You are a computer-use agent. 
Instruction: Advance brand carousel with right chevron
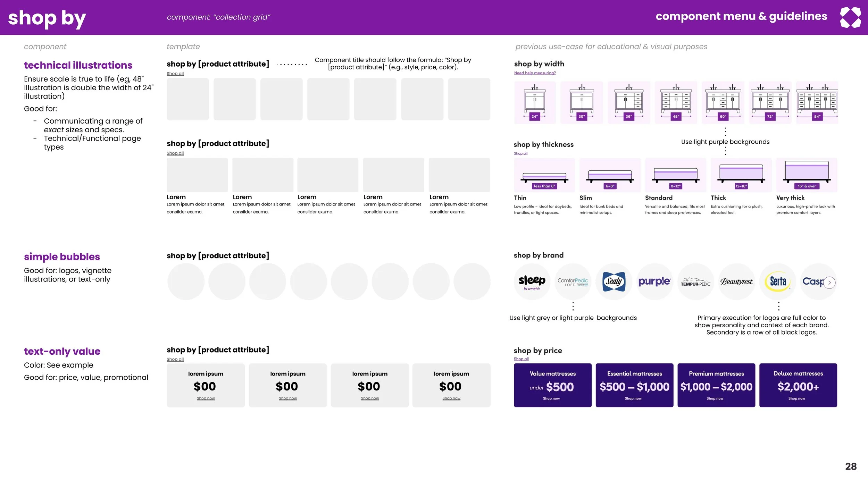829,283
